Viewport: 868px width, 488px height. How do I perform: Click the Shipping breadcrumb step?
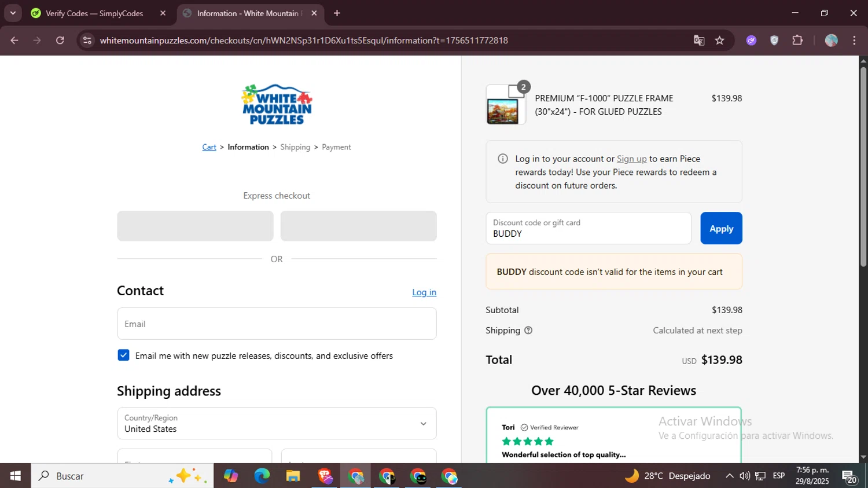(x=295, y=147)
